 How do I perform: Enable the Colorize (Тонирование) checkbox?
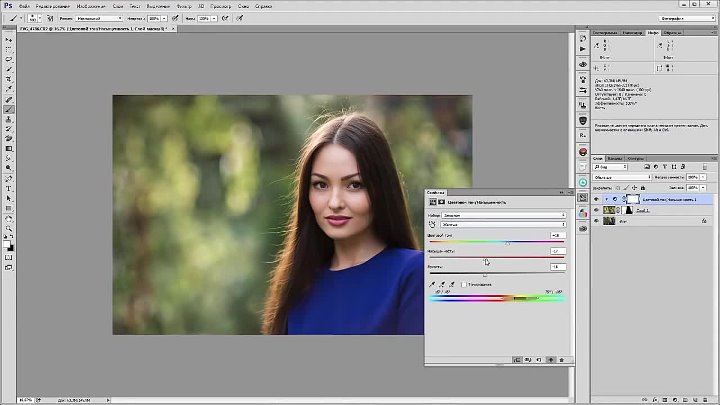pos(466,285)
